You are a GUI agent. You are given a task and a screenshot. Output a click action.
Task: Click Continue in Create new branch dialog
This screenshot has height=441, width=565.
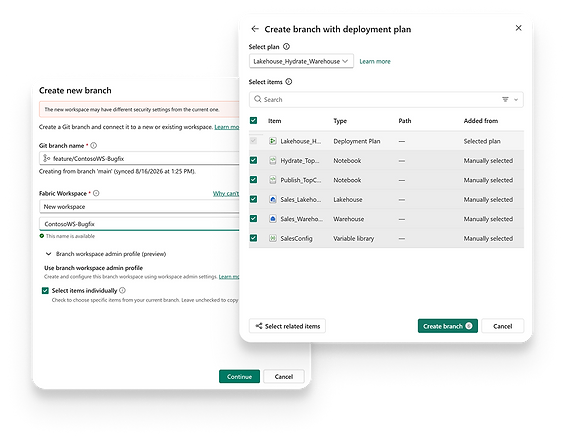point(239,377)
